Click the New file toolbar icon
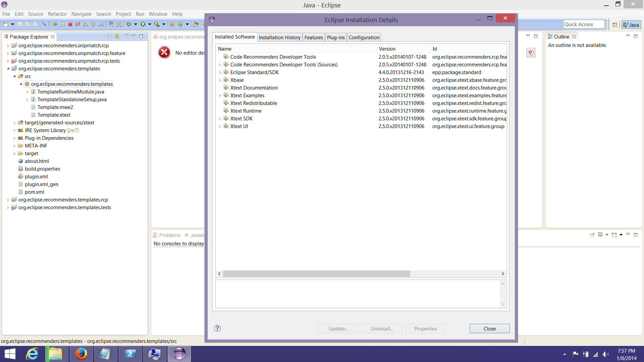Viewport: 644px width, 362px height. [6, 24]
